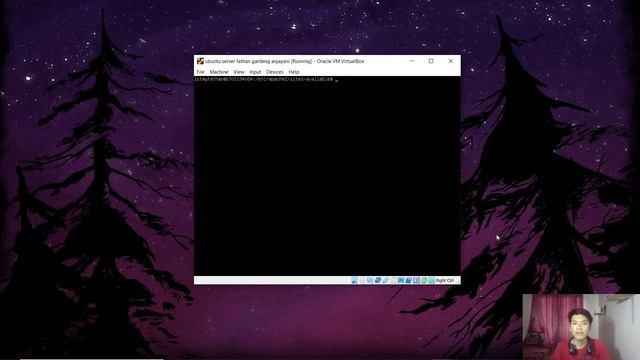This screenshot has height=360, width=640.
Task: Click the USB devices status icon
Action: click(385, 280)
